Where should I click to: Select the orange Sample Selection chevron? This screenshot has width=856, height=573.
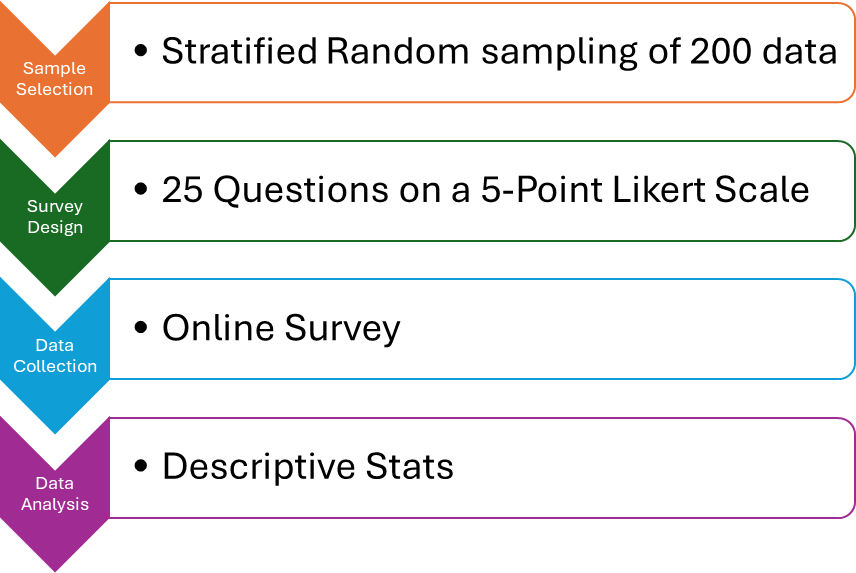pyautogui.click(x=55, y=78)
